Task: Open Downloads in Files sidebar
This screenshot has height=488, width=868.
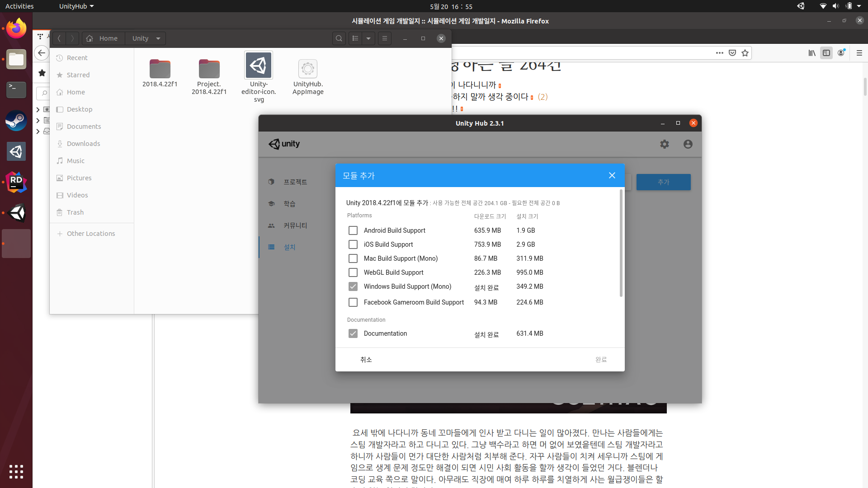Action: pyautogui.click(x=92, y=144)
